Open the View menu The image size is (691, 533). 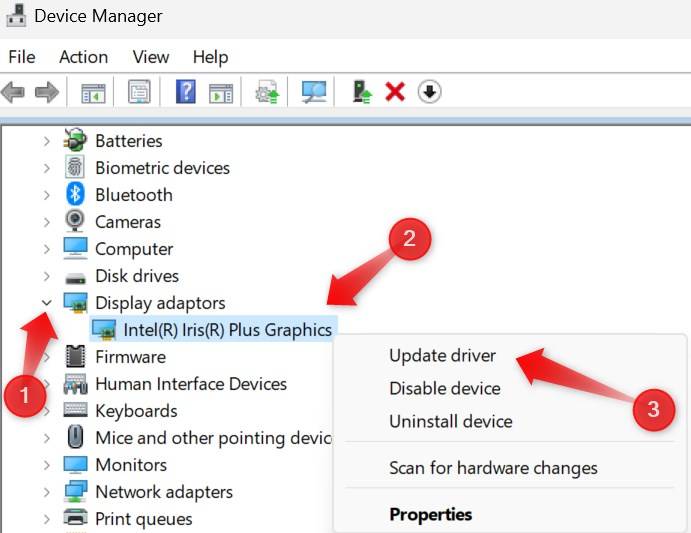click(x=151, y=57)
